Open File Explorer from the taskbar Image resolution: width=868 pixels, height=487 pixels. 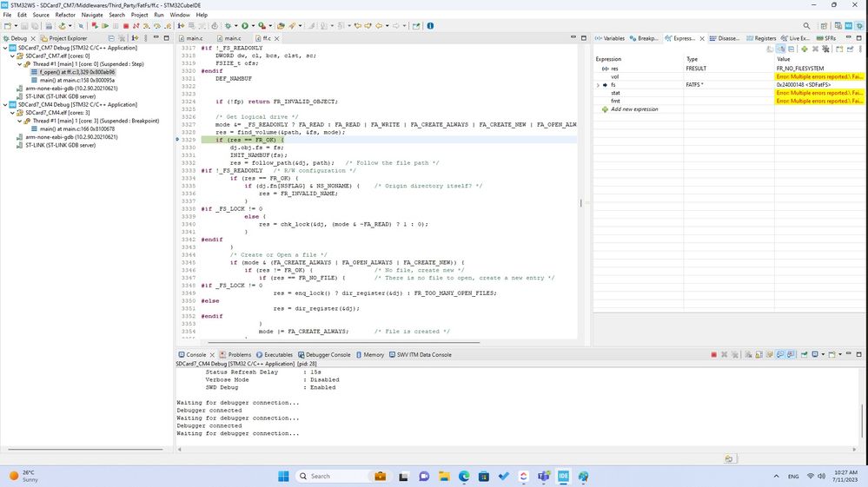444,476
